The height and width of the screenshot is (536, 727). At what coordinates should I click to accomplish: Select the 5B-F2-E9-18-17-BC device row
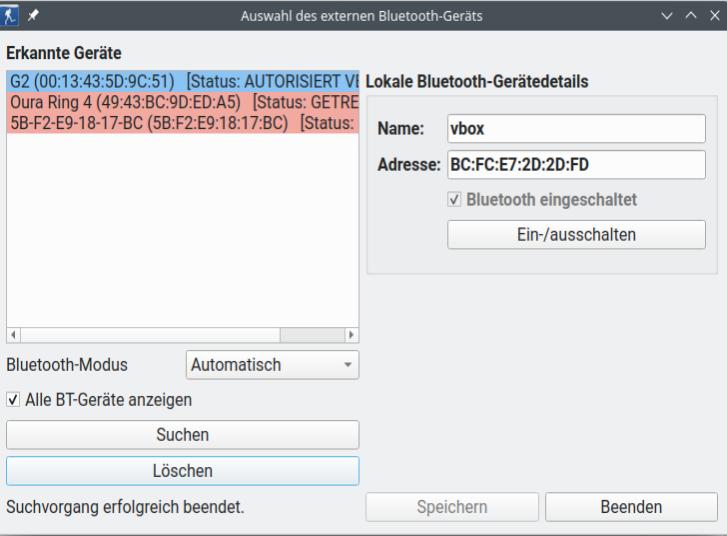183,123
